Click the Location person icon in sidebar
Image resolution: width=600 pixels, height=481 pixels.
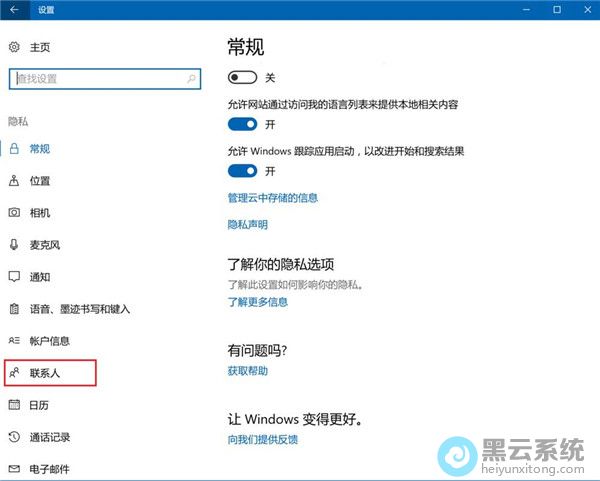pos(14,181)
